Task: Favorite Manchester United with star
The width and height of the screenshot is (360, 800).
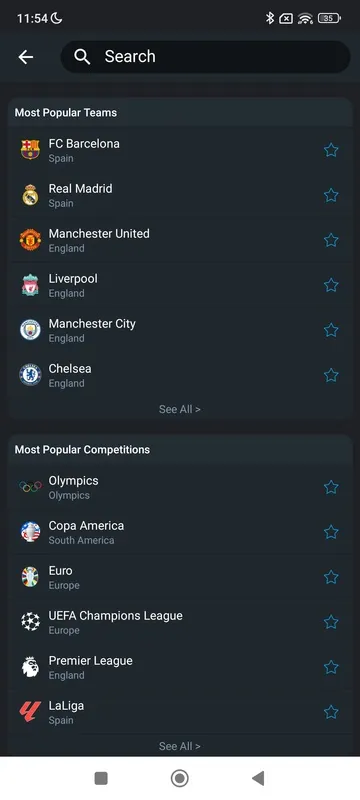Action: [x=331, y=240]
